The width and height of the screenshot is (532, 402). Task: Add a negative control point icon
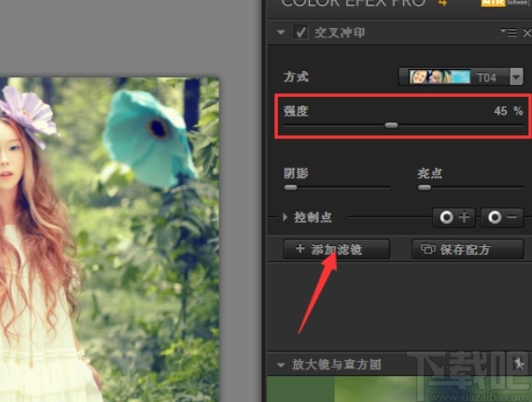tap(502, 217)
